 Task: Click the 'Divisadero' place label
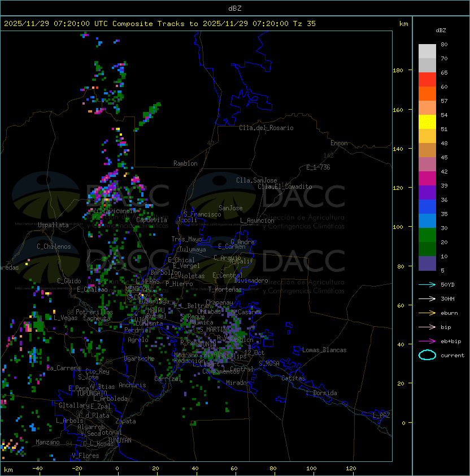click(x=251, y=280)
